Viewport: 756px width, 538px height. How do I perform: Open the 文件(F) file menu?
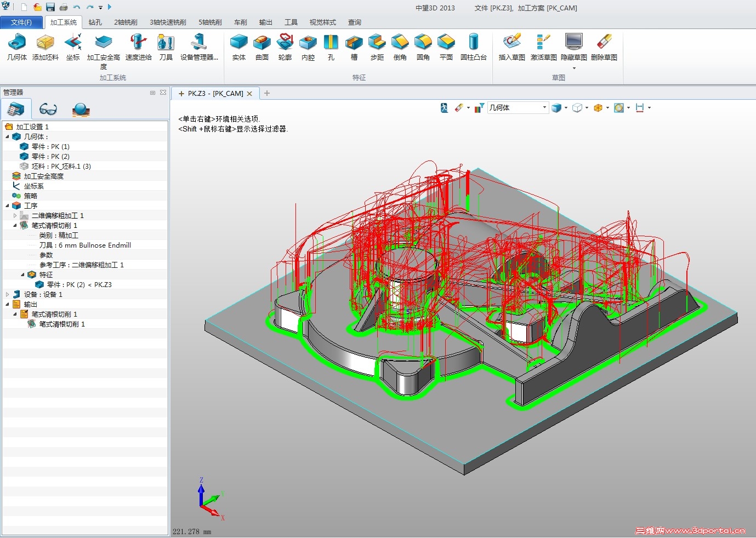[x=21, y=22]
